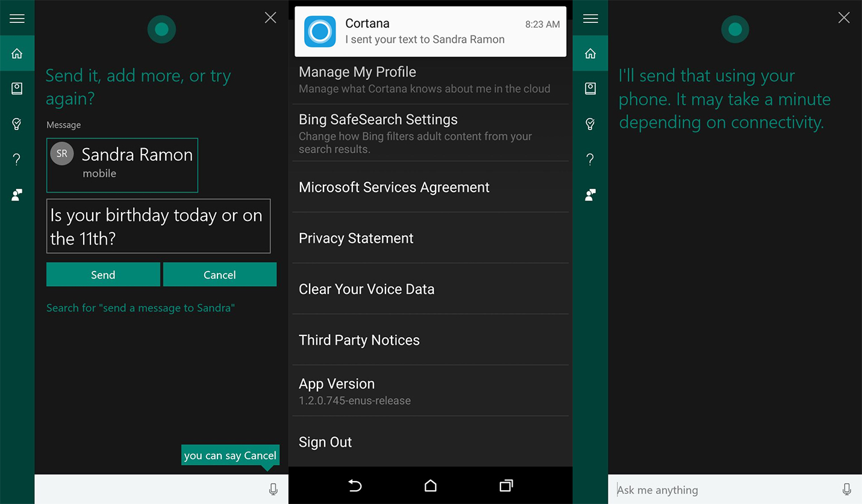Click the Cancel button
862x504 pixels.
pos(220,275)
